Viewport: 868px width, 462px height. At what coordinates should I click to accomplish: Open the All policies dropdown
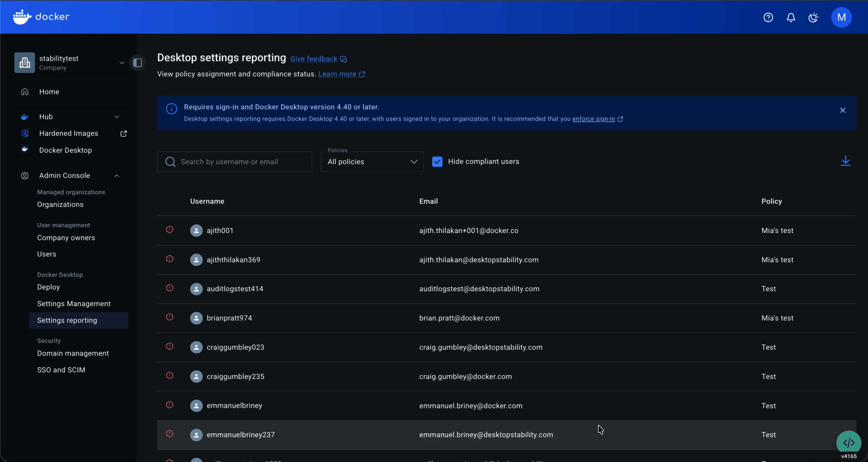[x=372, y=162]
